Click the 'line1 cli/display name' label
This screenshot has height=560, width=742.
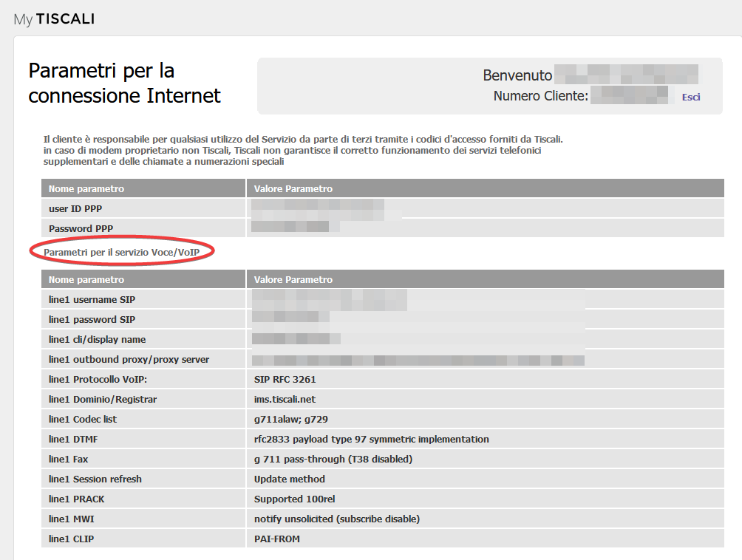97,339
